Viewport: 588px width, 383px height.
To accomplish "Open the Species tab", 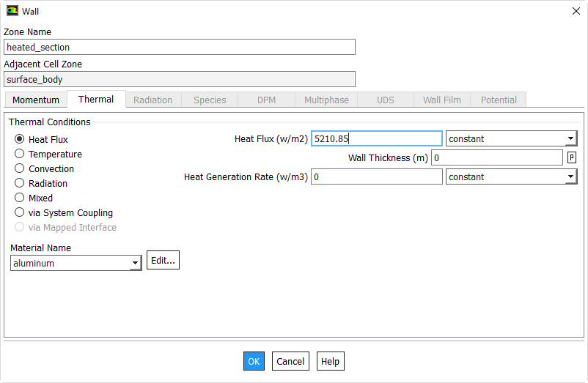I will 210,100.
